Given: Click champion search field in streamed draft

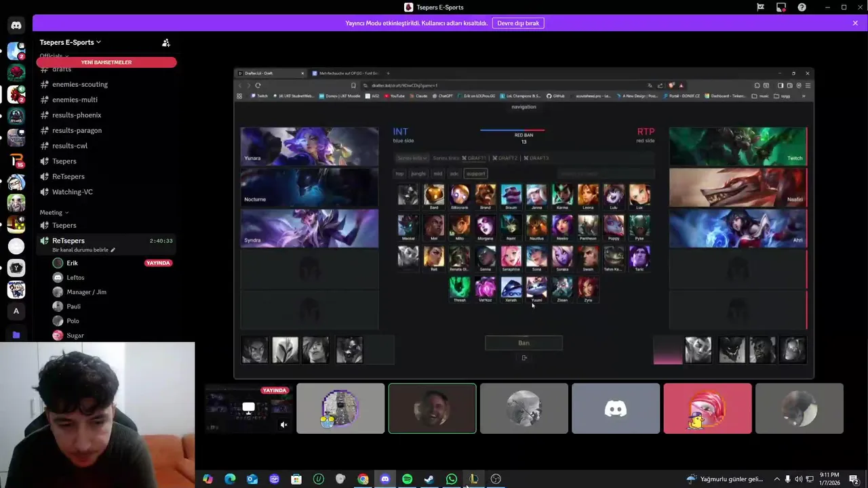Looking at the screenshot, I should click(606, 174).
